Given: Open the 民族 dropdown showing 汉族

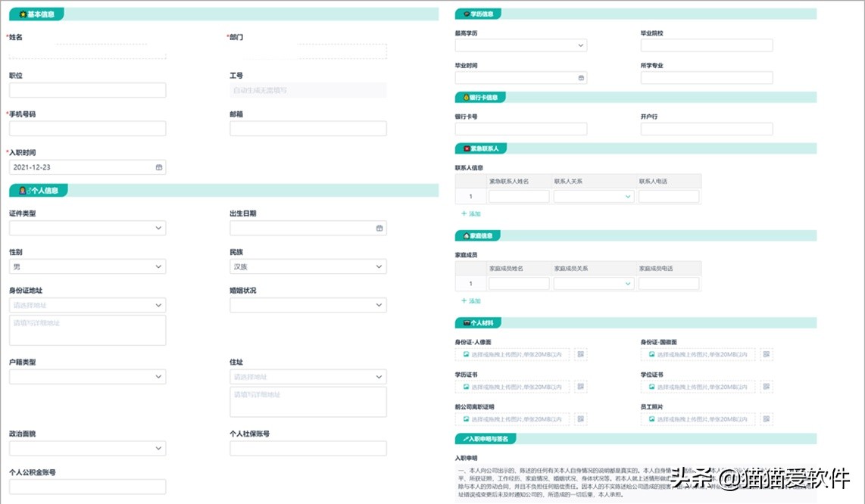Looking at the screenshot, I should pyautogui.click(x=308, y=266).
